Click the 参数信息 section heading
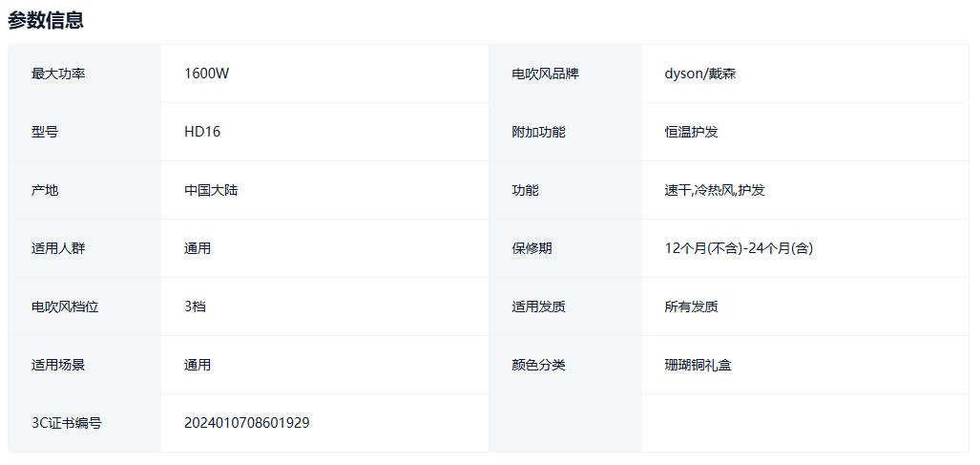 (46, 20)
